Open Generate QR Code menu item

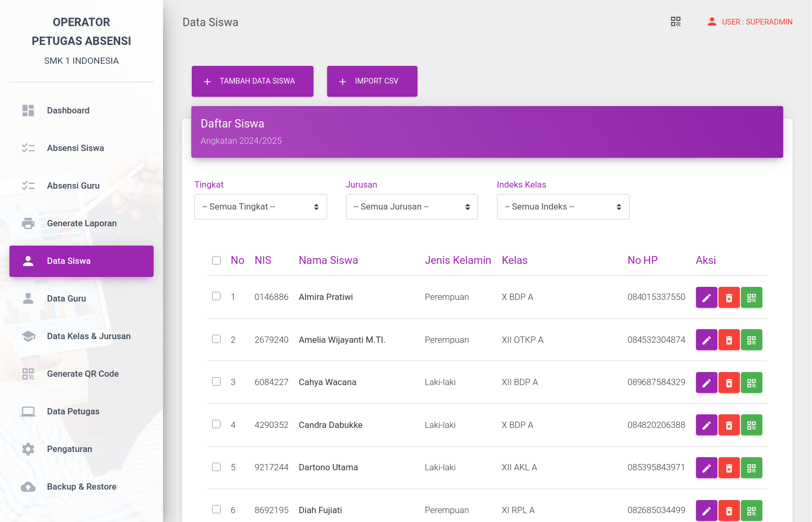pyautogui.click(x=82, y=374)
